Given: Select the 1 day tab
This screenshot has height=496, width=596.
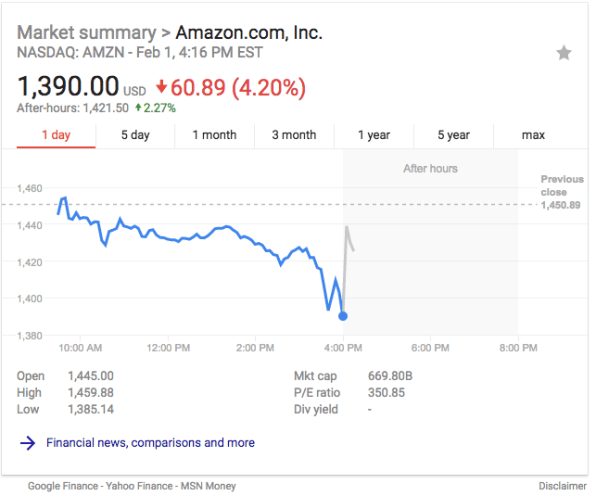Looking at the screenshot, I should (56, 136).
